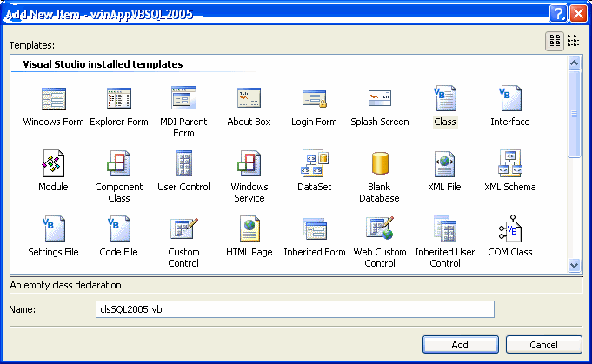
Task: Click the templates scrollbar up arrow
Action: [x=574, y=63]
